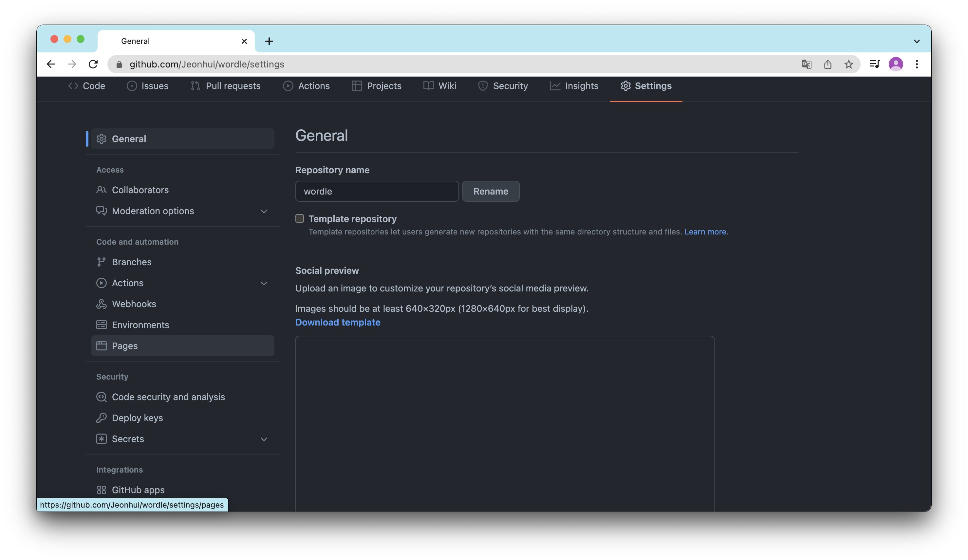
Task: Bookmark this page with the star icon
Action: (848, 64)
